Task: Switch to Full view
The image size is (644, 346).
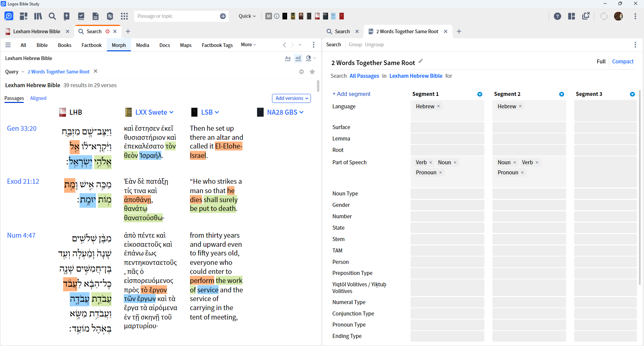Action: point(601,61)
